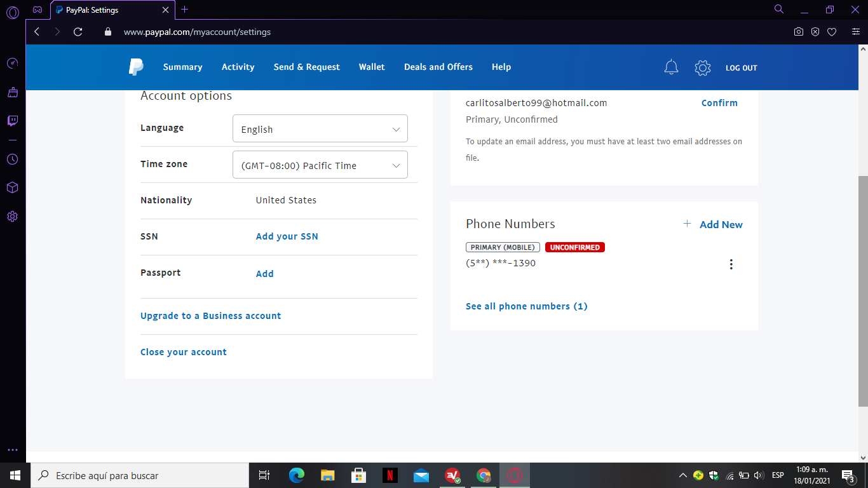Image resolution: width=868 pixels, height=488 pixels.
Task: Open Google Chrome from taskbar
Action: (x=484, y=475)
